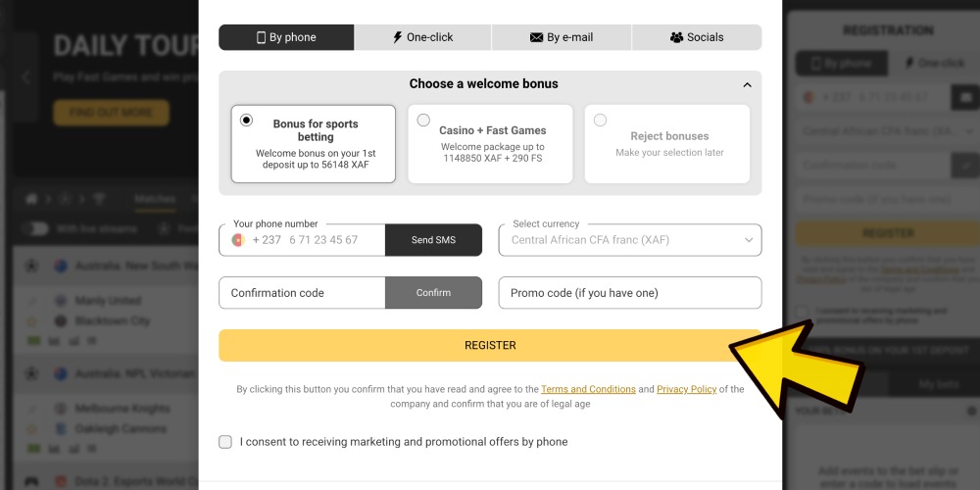The width and height of the screenshot is (980, 490).
Task: Click the envelope icon in sidebar registration
Action: tap(965, 97)
